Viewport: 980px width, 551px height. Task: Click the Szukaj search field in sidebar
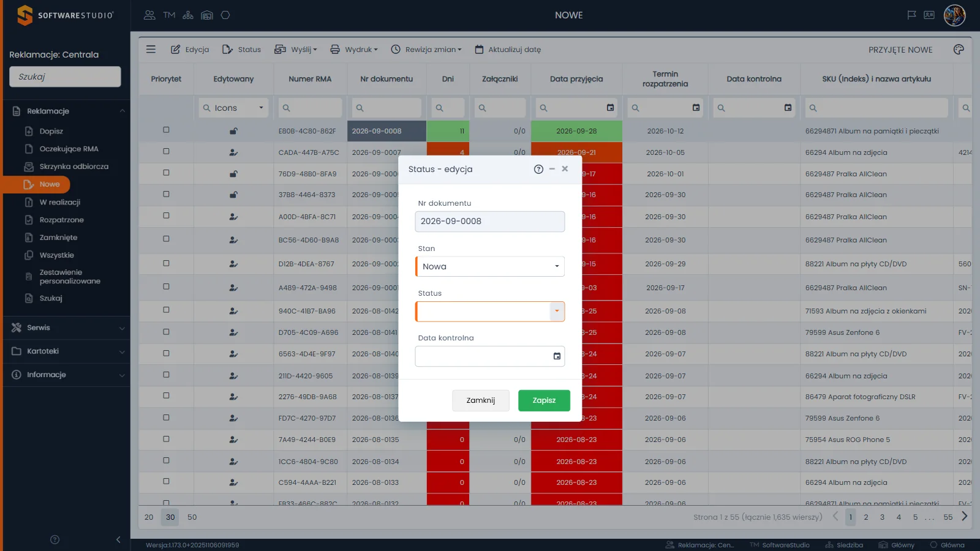(65, 77)
